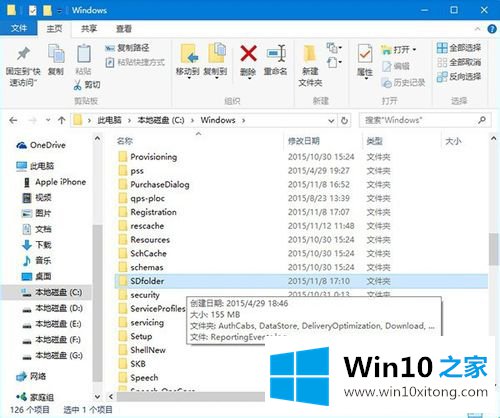Switch to the View ribbon tab

pyautogui.click(x=124, y=29)
